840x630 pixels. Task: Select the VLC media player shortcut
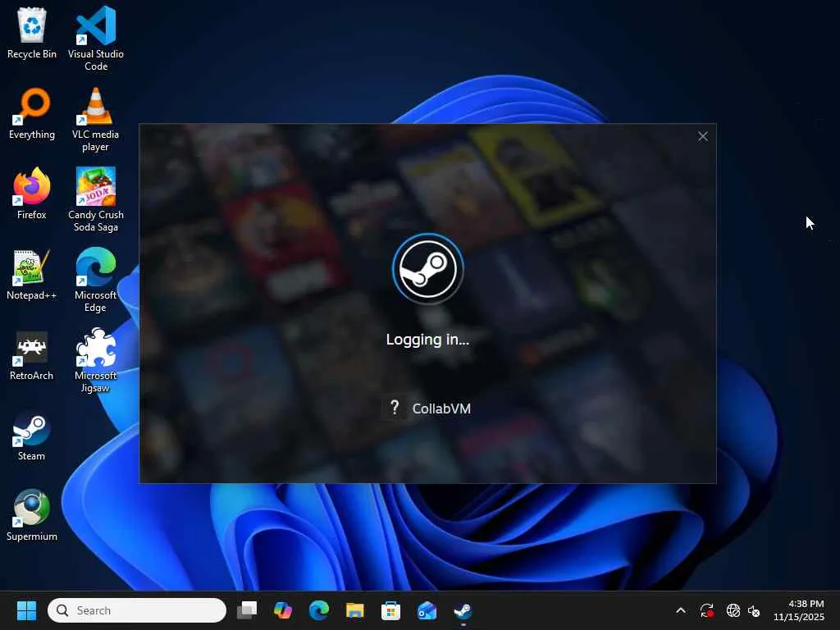click(96, 119)
